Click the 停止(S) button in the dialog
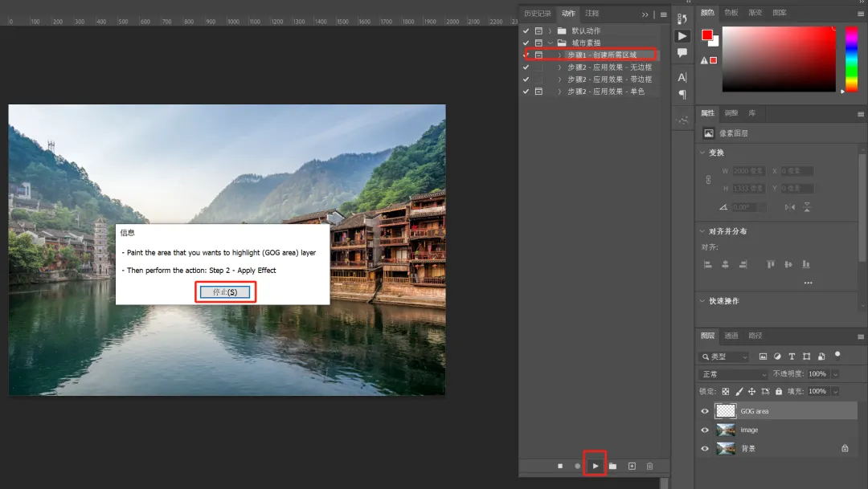The image size is (868, 489). coord(225,292)
